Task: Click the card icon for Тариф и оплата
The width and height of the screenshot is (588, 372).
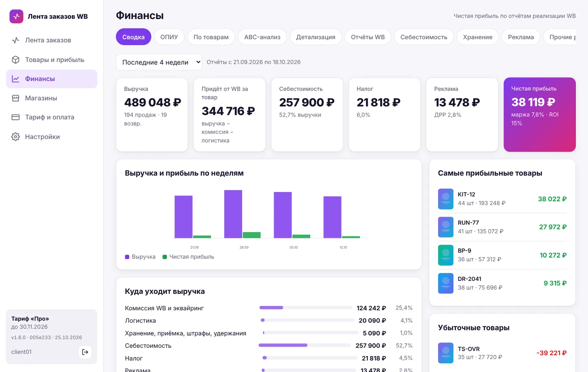Action: coord(16,117)
